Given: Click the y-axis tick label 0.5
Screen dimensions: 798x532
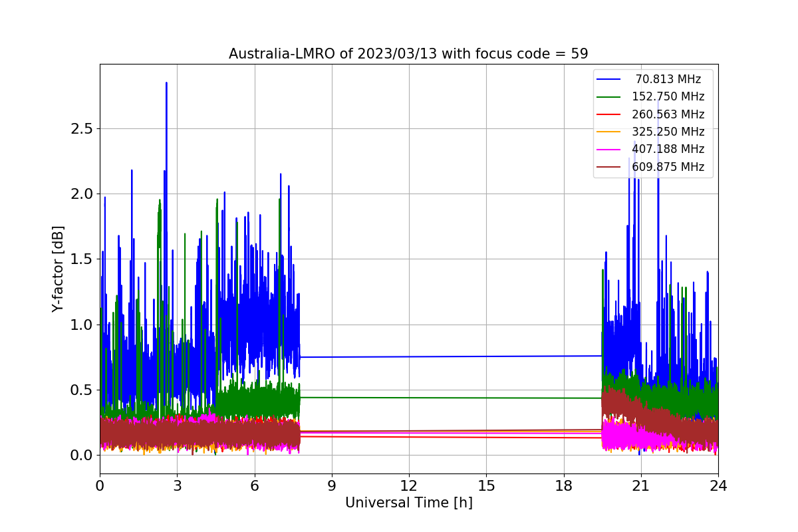Looking at the screenshot, I should tap(82, 390).
